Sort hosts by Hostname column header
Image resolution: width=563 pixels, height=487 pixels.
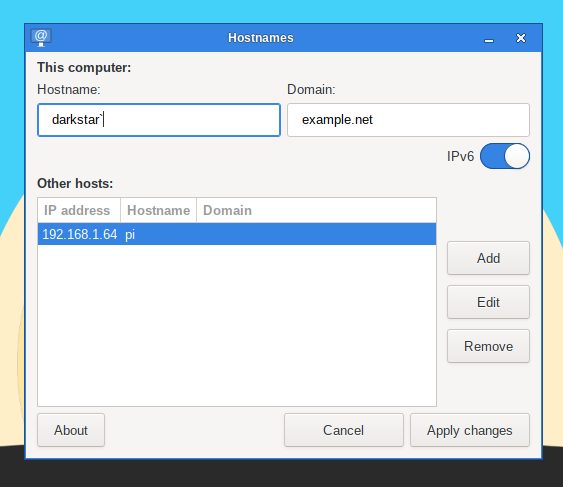[x=159, y=210]
